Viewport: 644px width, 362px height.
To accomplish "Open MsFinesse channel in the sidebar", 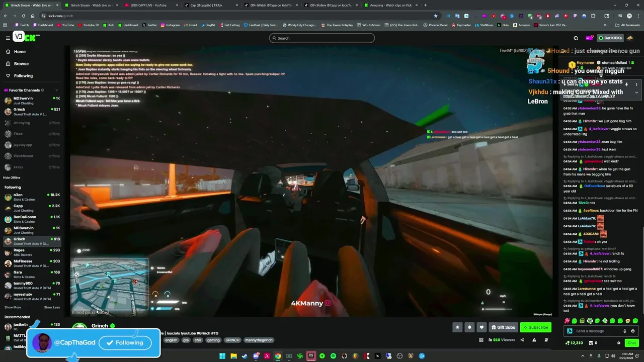I will tap(32, 263).
